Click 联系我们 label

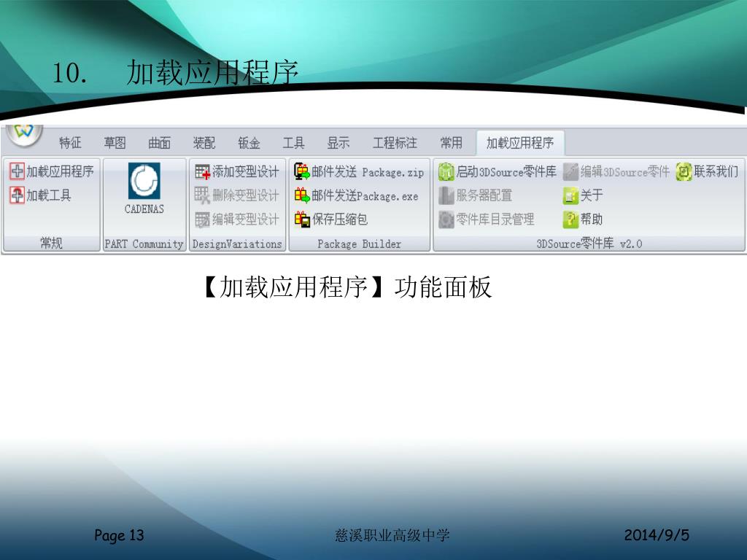coord(716,172)
